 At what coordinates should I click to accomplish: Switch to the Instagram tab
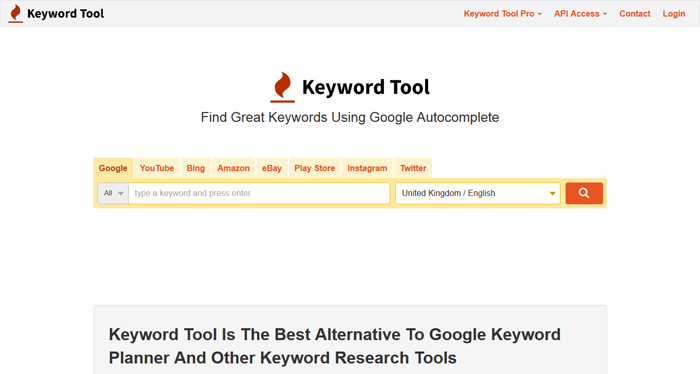pyautogui.click(x=367, y=168)
